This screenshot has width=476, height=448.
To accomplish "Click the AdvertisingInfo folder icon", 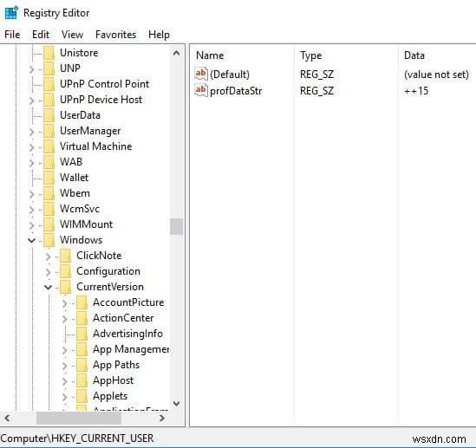I will (x=82, y=334).
